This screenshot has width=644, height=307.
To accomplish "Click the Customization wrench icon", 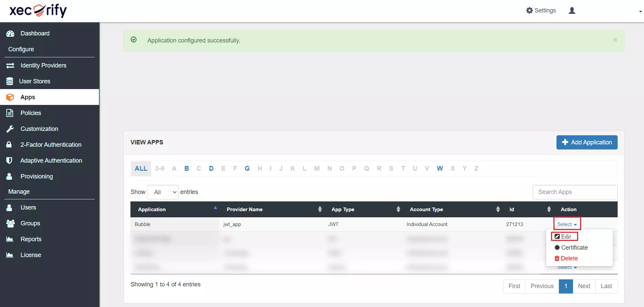I will (10, 129).
